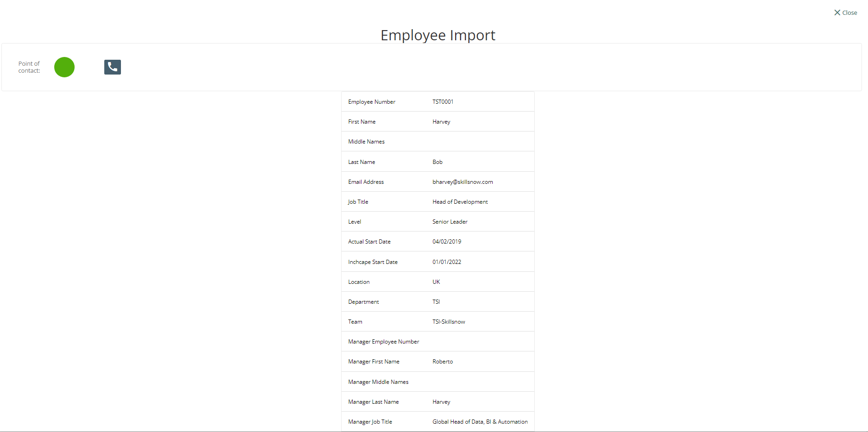Click the Actual Start Date 04/02/2019

[447, 242]
